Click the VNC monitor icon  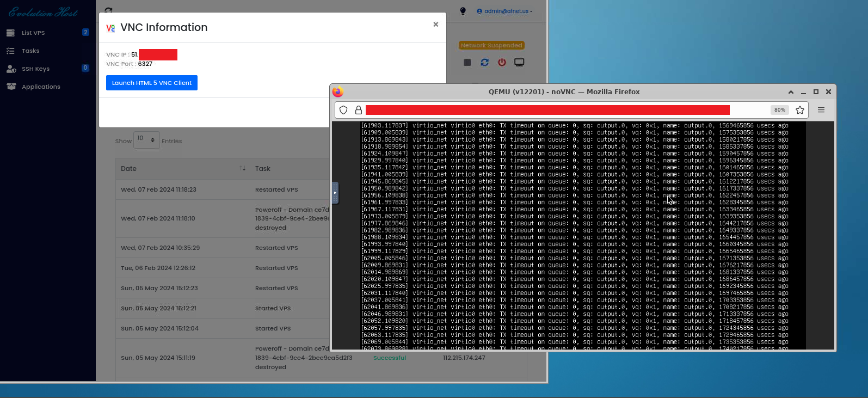pyautogui.click(x=519, y=63)
